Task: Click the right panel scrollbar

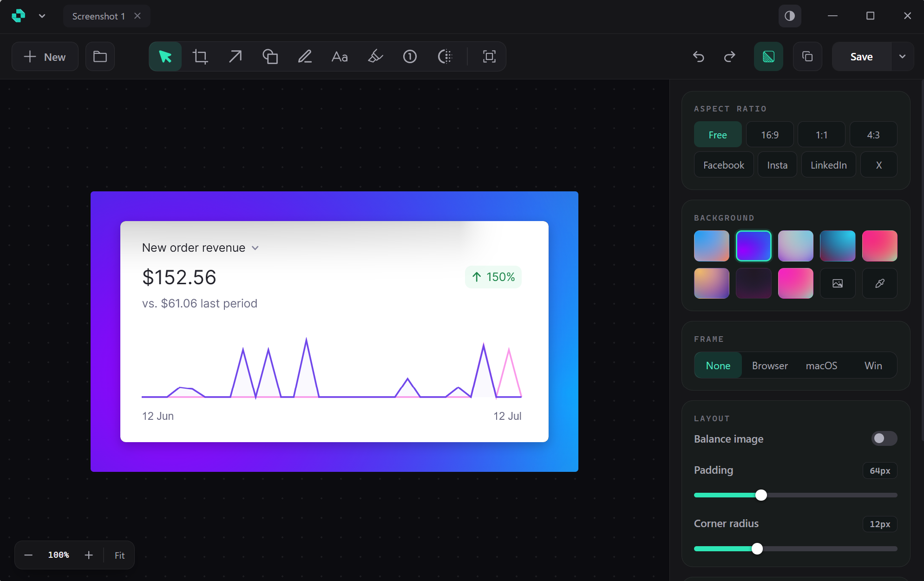Action: pos(922,260)
